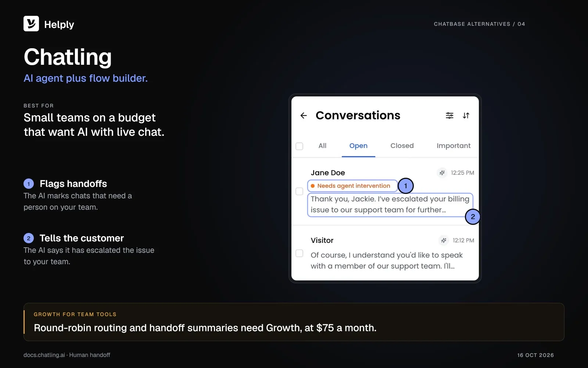
Task: Click the Tells the customer heading
Action: (x=82, y=238)
